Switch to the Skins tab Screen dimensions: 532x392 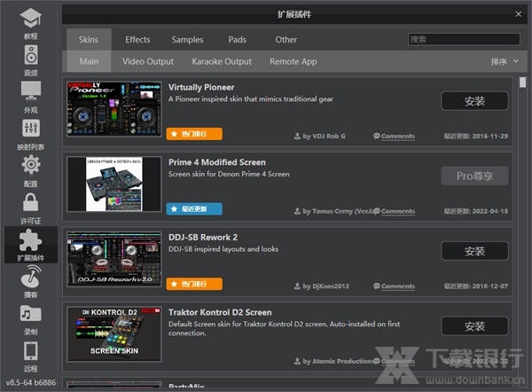click(x=89, y=40)
